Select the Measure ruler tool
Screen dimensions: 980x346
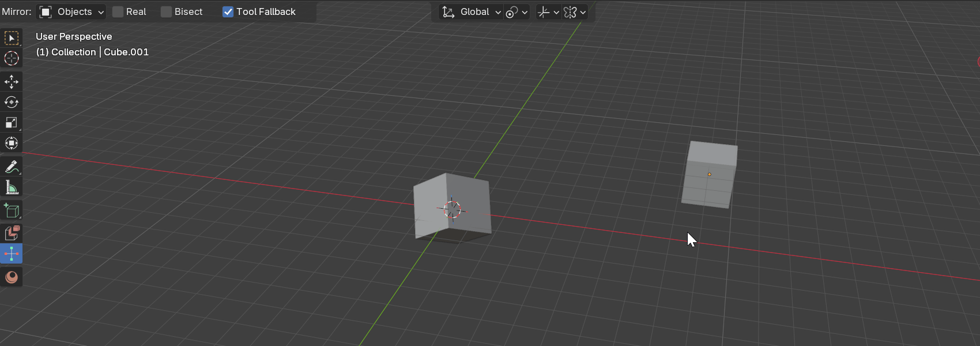click(12, 187)
